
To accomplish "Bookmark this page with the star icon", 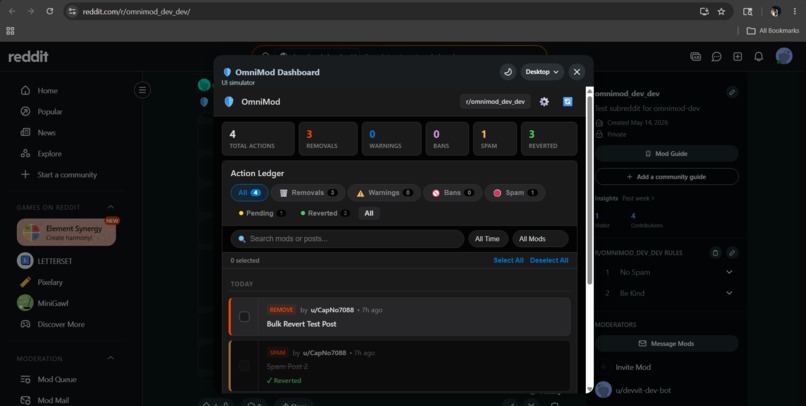I will click(721, 11).
